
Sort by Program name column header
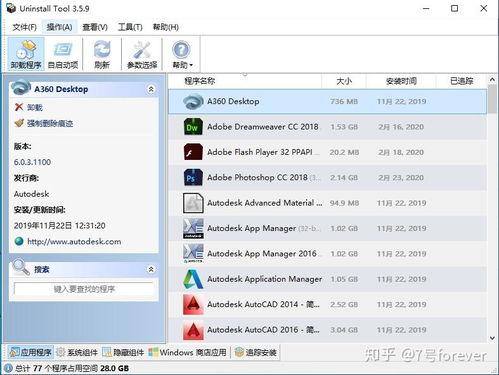pyautogui.click(x=200, y=81)
